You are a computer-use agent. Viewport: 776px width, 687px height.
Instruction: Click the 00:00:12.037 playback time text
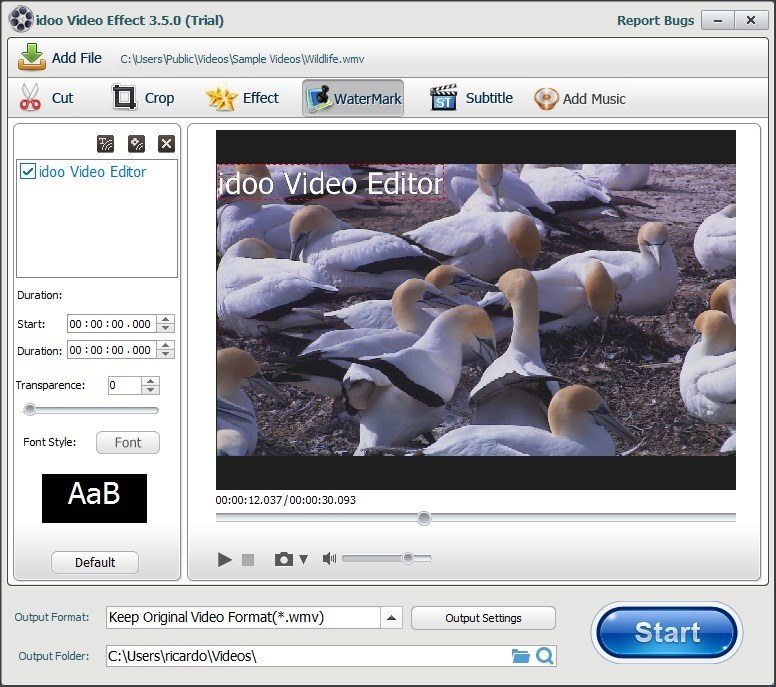click(248, 500)
